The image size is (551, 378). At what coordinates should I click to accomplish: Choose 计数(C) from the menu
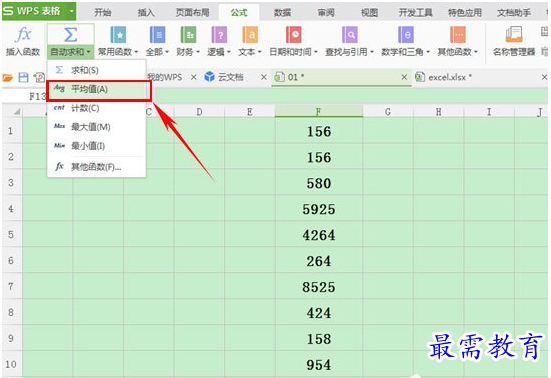tap(97, 108)
